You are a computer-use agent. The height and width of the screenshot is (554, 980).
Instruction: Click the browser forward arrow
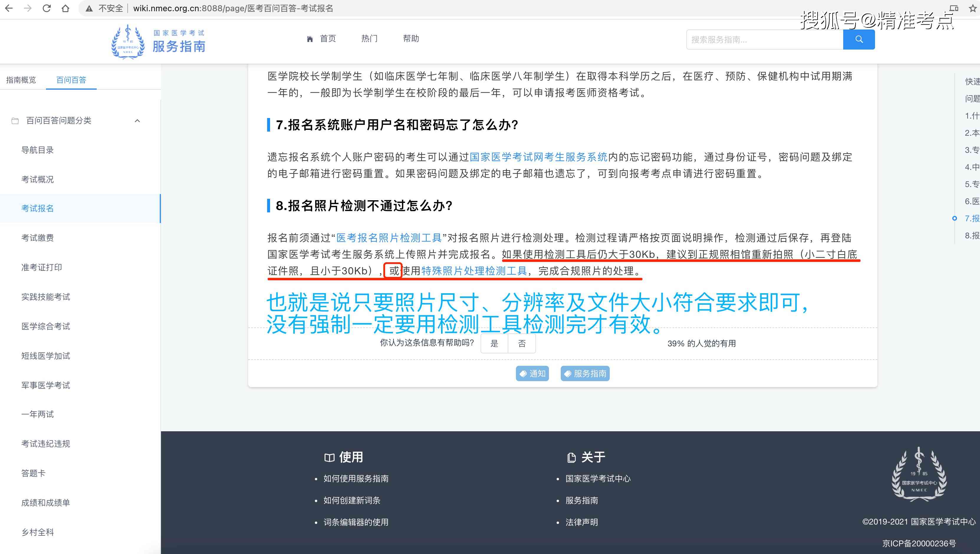click(x=28, y=8)
